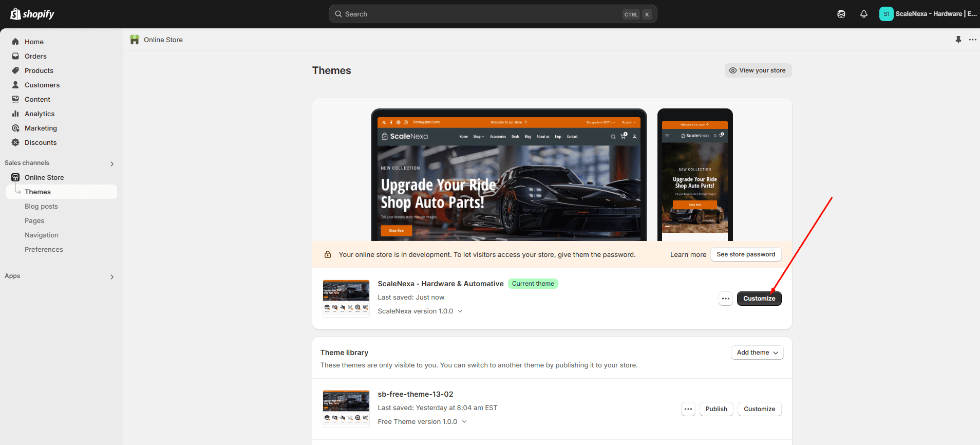The width and height of the screenshot is (980, 445).
Task: Click Online Store breadcrumb title
Action: [x=163, y=40]
